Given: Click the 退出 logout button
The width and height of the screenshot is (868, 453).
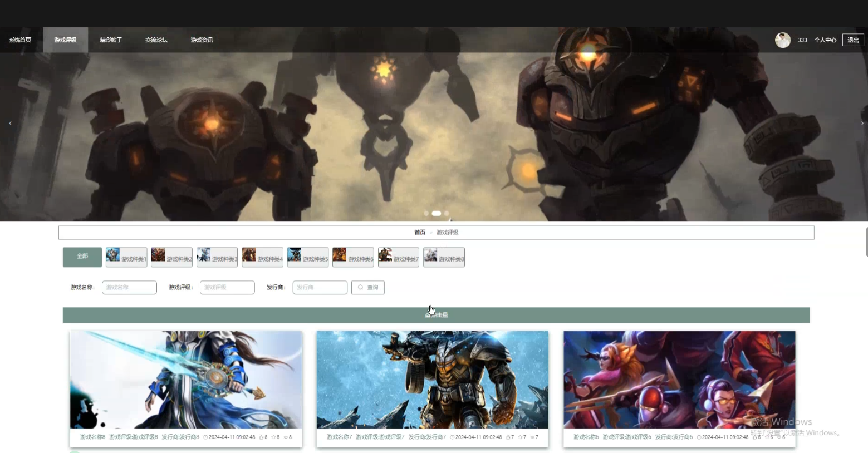Looking at the screenshot, I should pyautogui.click(x=853, y=40).
